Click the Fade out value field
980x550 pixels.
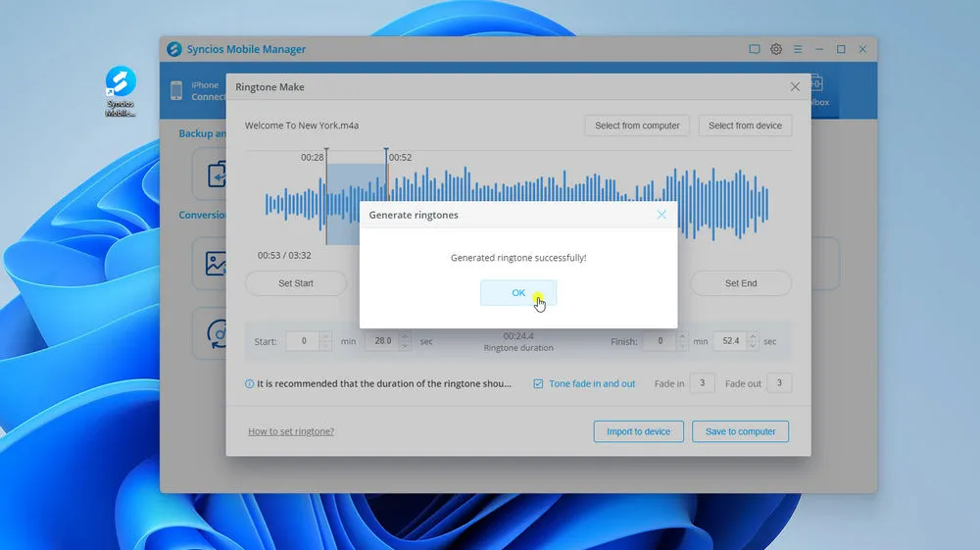(x=779, y=383)
